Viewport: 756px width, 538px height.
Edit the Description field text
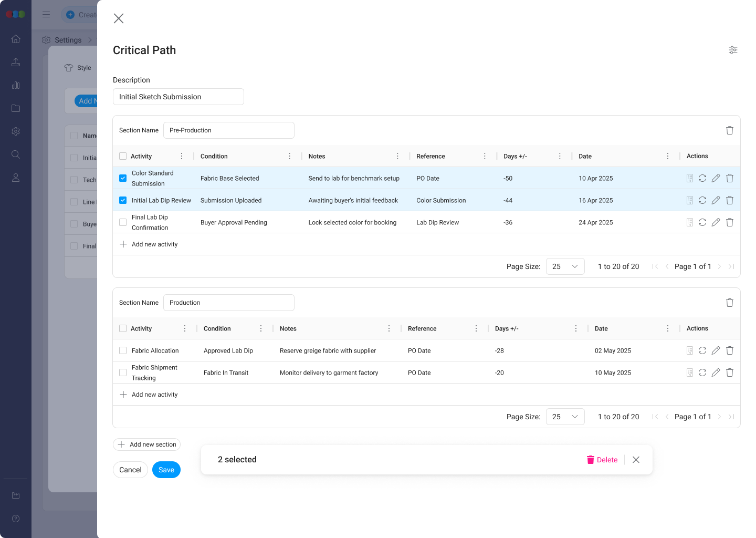[x=178, y=97]
